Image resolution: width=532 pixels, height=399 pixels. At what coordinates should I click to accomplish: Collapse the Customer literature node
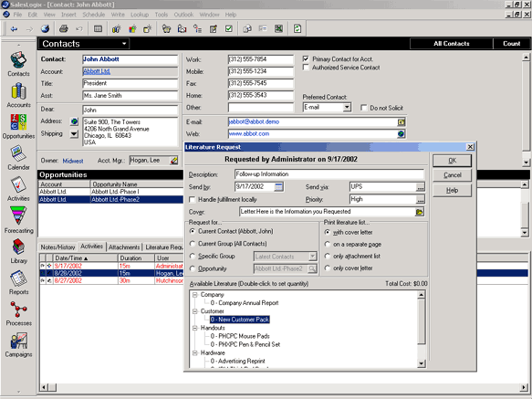pos(195,311)
